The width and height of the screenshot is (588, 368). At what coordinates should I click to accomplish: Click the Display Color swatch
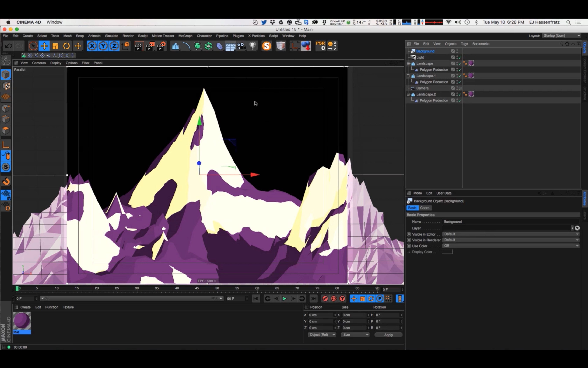pos(447,252)
